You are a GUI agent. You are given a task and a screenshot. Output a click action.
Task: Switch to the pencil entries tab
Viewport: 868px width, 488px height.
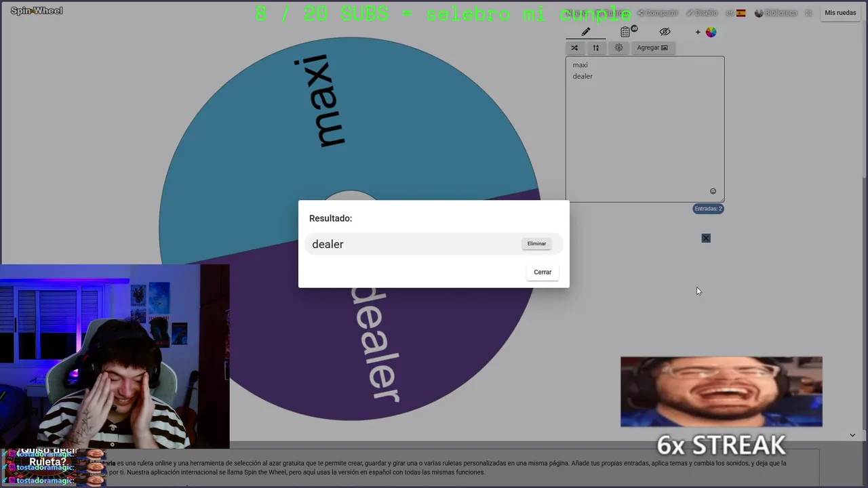coord(586,32)
